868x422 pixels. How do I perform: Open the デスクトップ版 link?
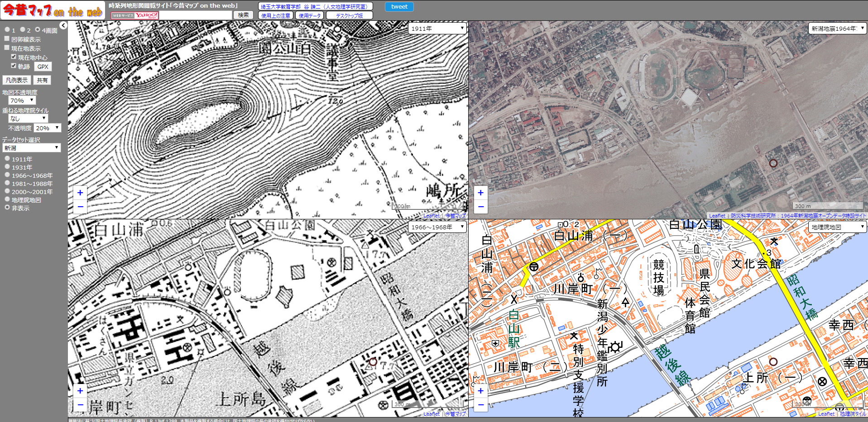tap(349, 15)
